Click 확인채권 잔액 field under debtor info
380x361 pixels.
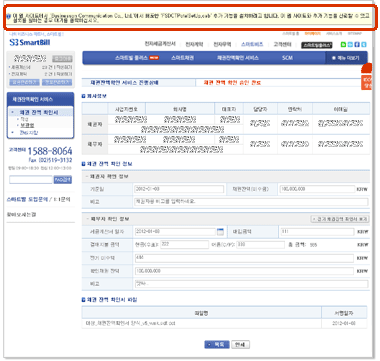pyautogui.click(x=244, y=271)
